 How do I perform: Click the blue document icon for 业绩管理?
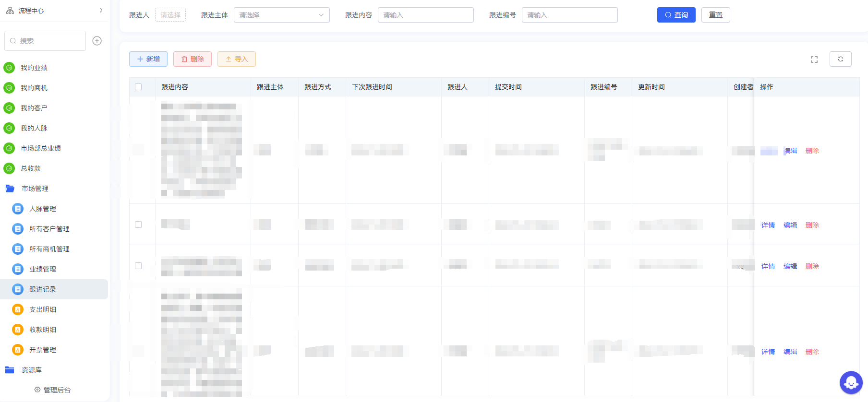pos(18,269)
